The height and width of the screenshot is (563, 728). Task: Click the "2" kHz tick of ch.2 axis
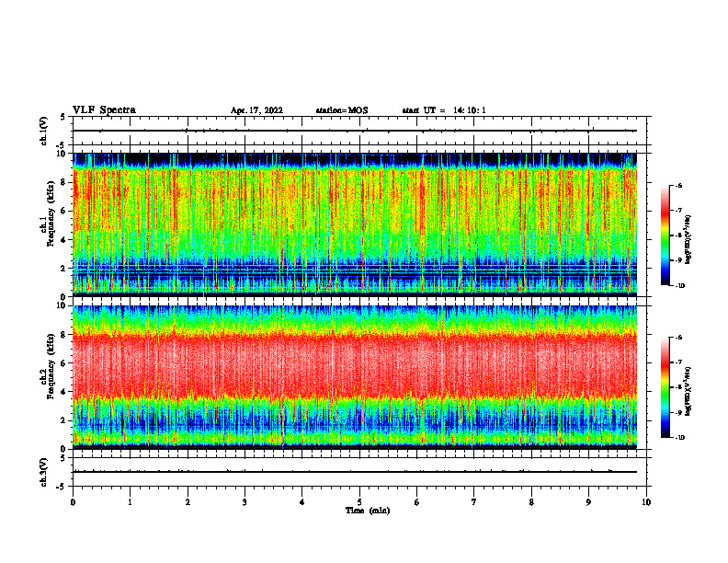click(63, 420)
